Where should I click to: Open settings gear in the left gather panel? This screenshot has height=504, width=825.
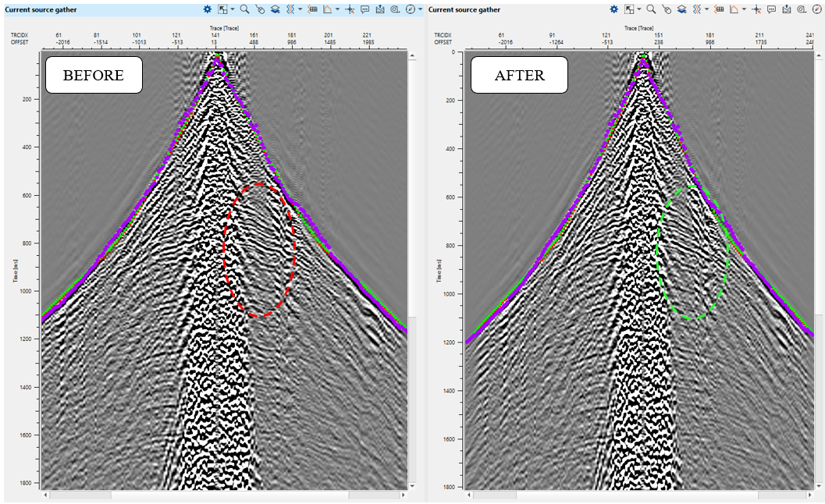click(x=208, y=9)
